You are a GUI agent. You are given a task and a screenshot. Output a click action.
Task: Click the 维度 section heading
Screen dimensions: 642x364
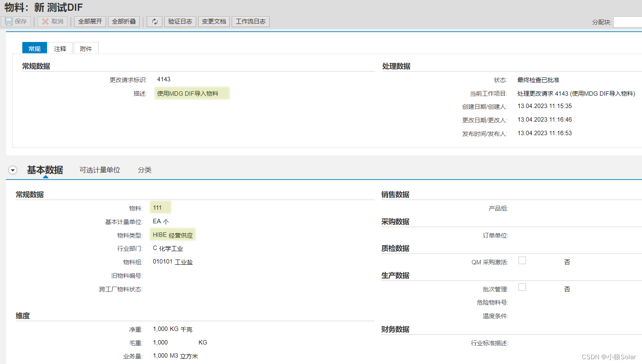click(23, 316)
